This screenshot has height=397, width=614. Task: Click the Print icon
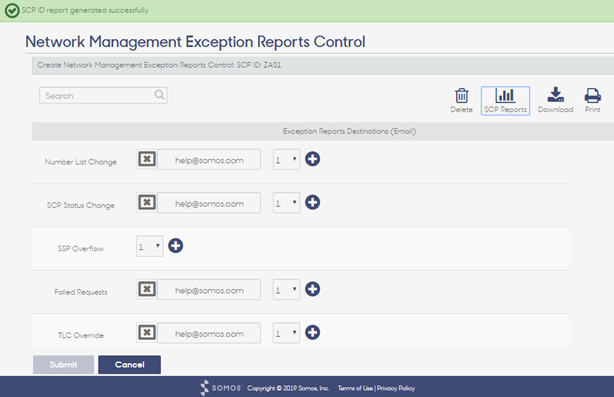click(592, 95)
